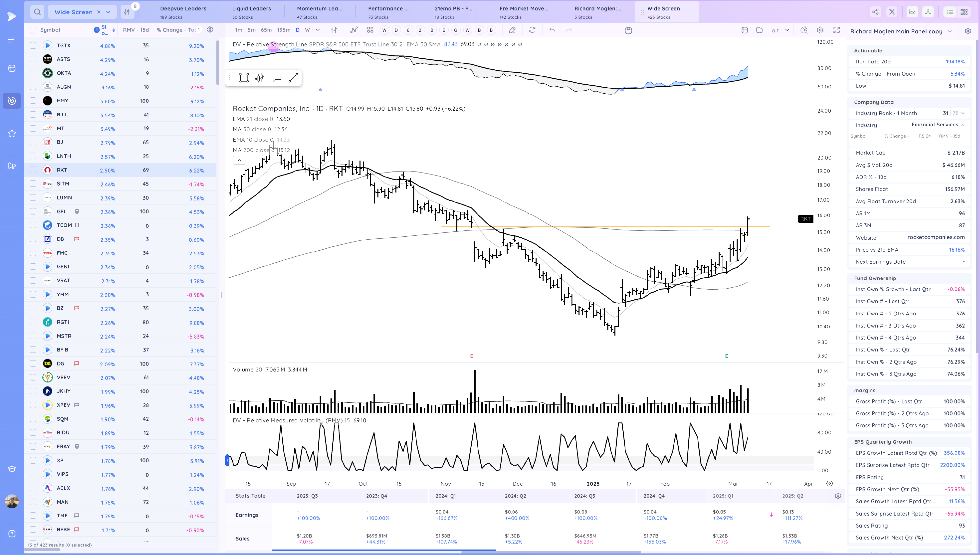Click the share icon in top bar
980x555 pixels.
tap(876, 12)
